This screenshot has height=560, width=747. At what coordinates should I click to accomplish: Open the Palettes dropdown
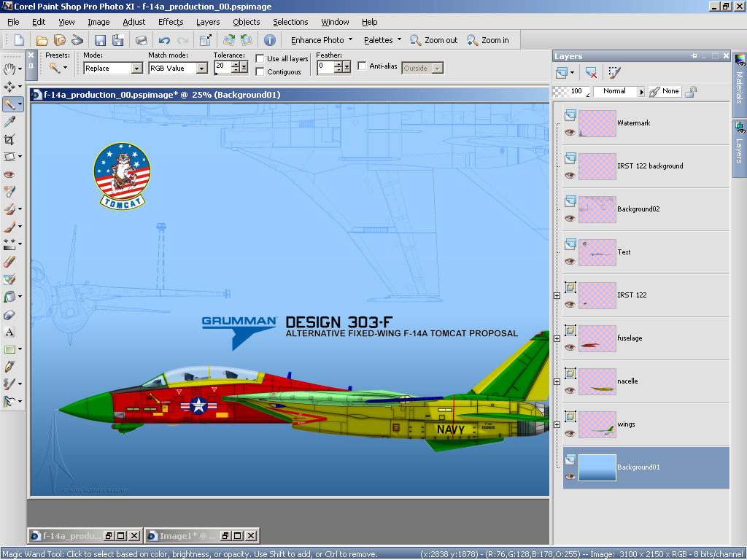pyautogui.click(x=382, y=40)
